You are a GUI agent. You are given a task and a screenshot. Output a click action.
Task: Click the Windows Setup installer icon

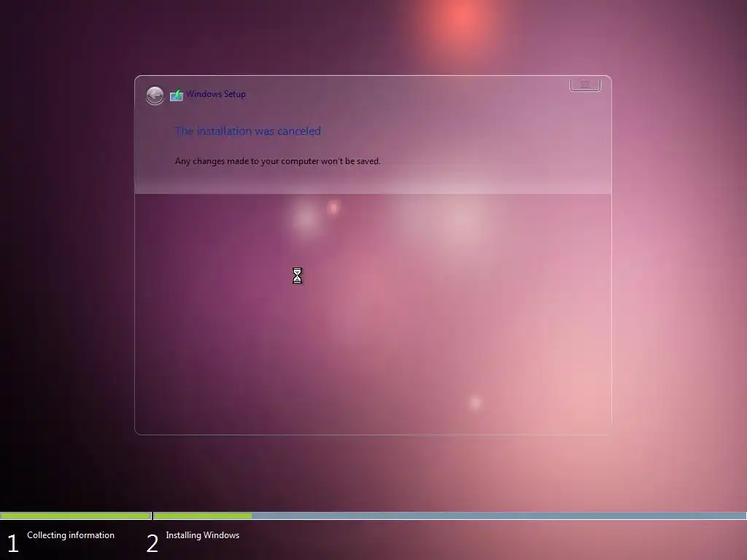[x=177, y=95]
